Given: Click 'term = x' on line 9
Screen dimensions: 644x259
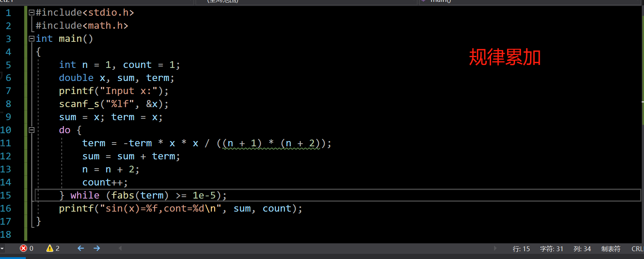Looking at the screenshot, I should coord(134,117).
